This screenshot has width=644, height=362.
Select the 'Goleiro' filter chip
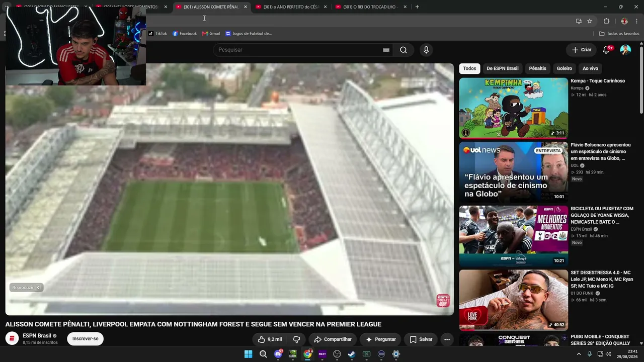tap(564, 68)
